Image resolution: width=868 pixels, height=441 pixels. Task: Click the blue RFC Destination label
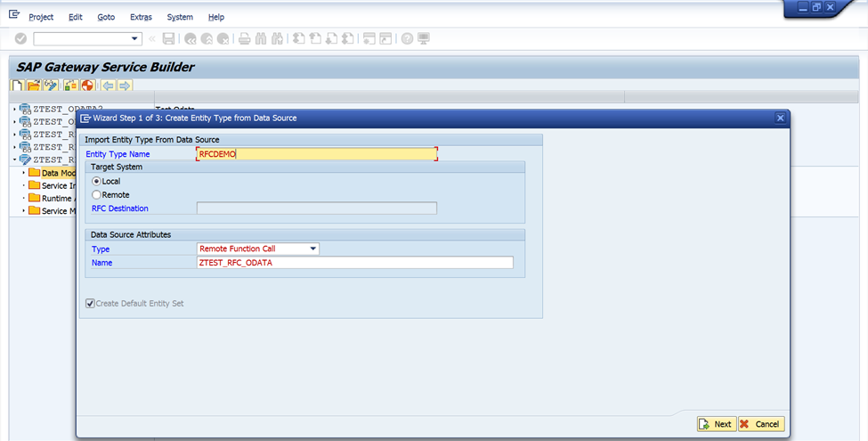coord(120,208)
